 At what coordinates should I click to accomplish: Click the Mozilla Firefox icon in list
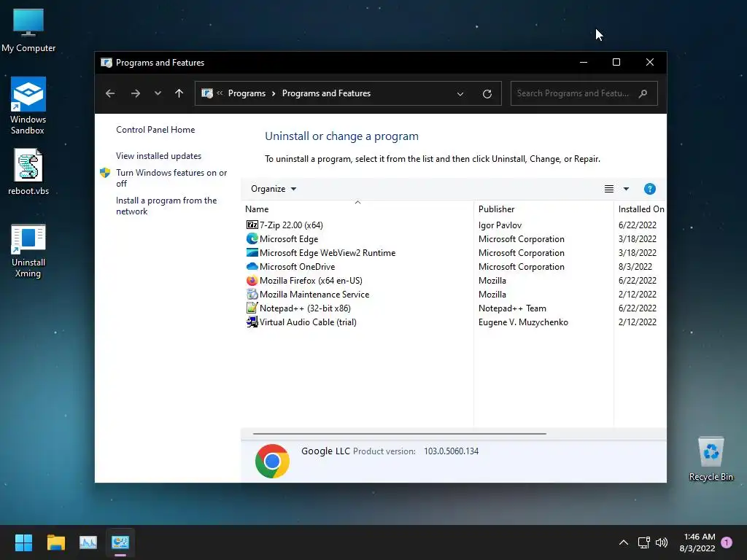[x=252, y=281]
